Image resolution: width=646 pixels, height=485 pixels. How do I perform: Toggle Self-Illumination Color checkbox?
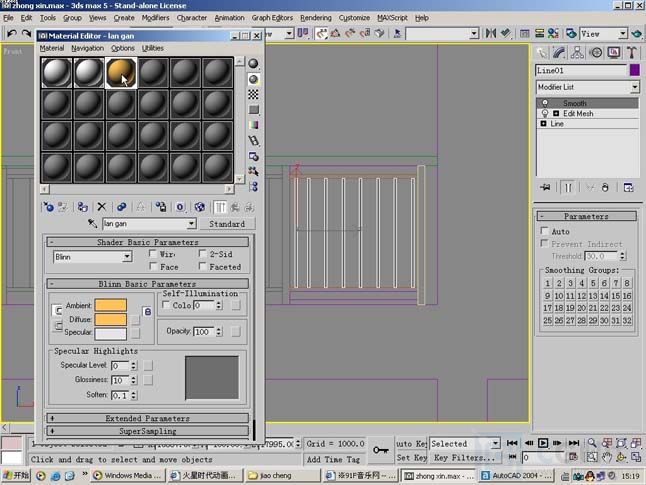pos(166,305)
